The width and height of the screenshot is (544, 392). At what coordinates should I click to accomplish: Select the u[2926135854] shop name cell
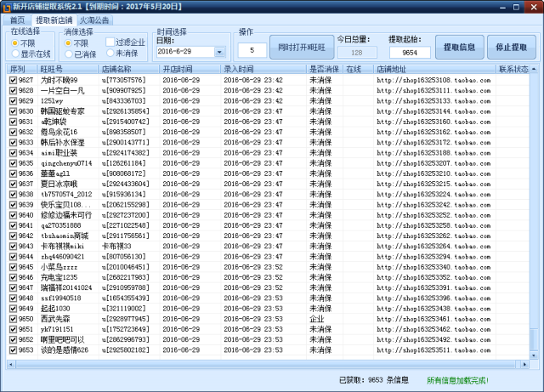pyautogui.click(x=125, y=111)
